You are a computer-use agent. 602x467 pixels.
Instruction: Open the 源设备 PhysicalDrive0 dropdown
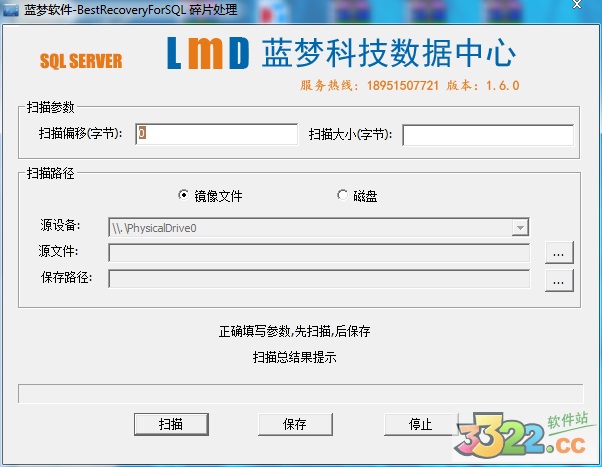[520, 228]
